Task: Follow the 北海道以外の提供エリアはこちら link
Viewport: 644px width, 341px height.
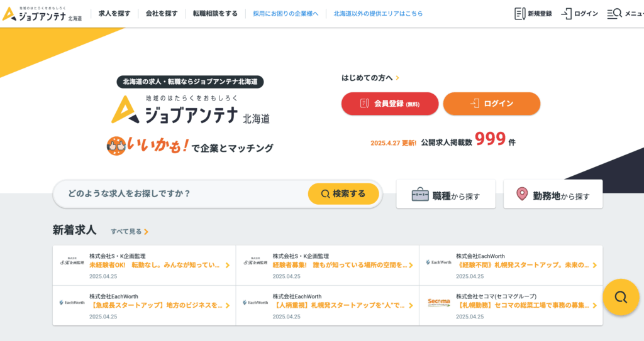Action: click(378, 14)
